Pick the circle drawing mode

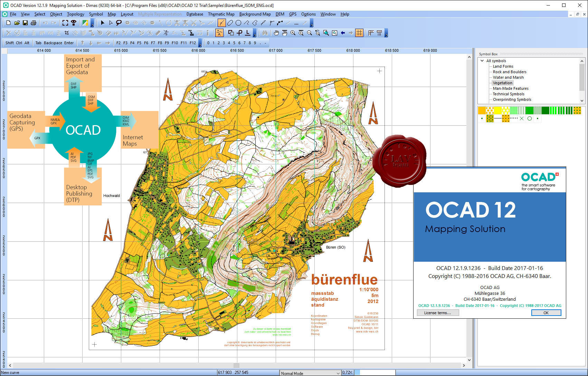pos(238,23)
